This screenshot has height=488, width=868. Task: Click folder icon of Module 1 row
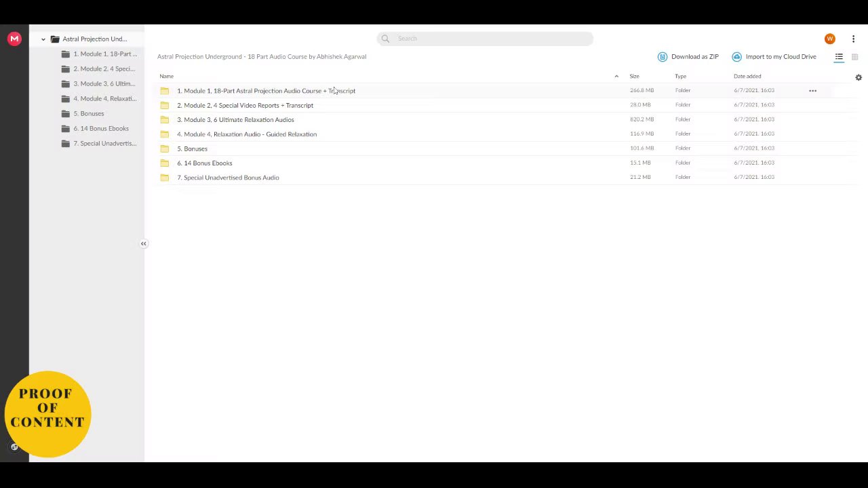tap(165, 91)
